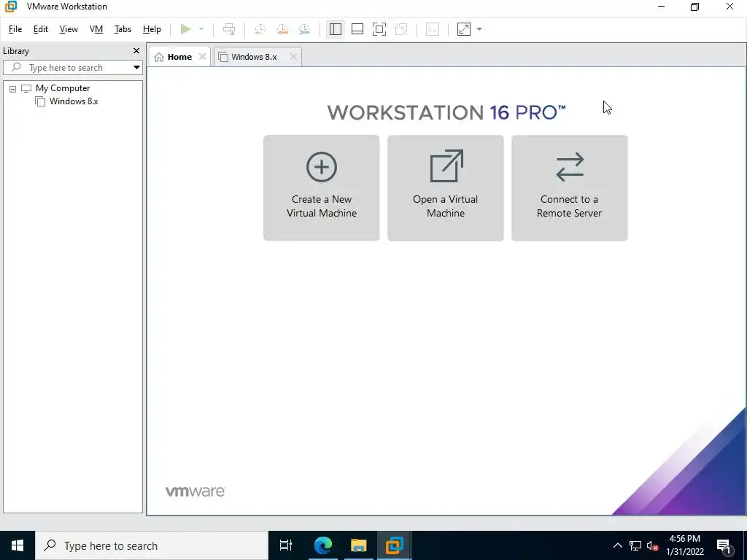Open the Edit menu
The image size is (747, 560).
point(41,29)
